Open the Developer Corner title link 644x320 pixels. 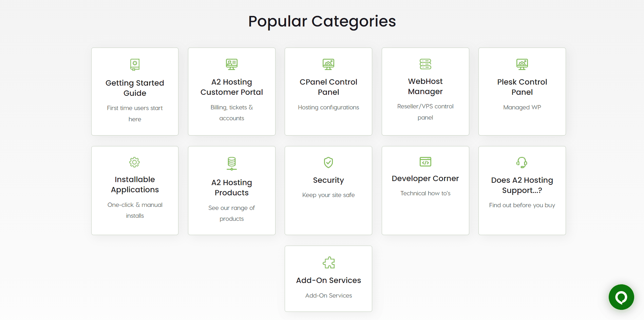(425, 178)
